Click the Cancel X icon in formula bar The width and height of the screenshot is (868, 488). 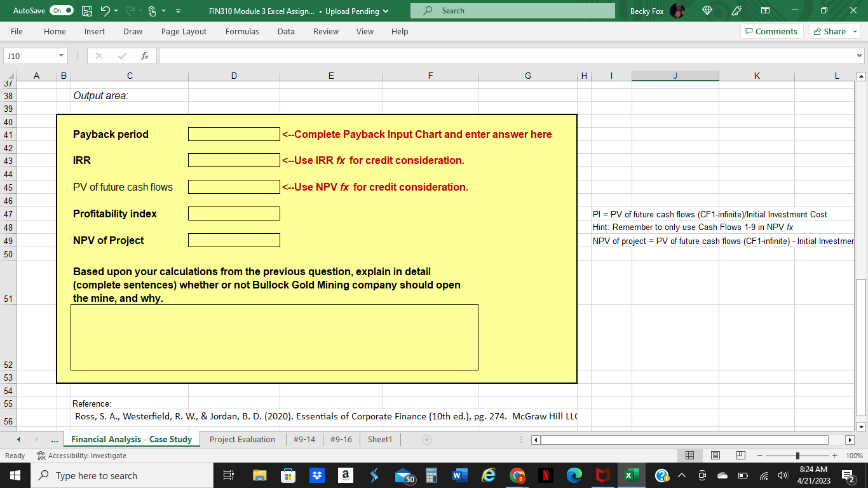click(x=98, y=56)
